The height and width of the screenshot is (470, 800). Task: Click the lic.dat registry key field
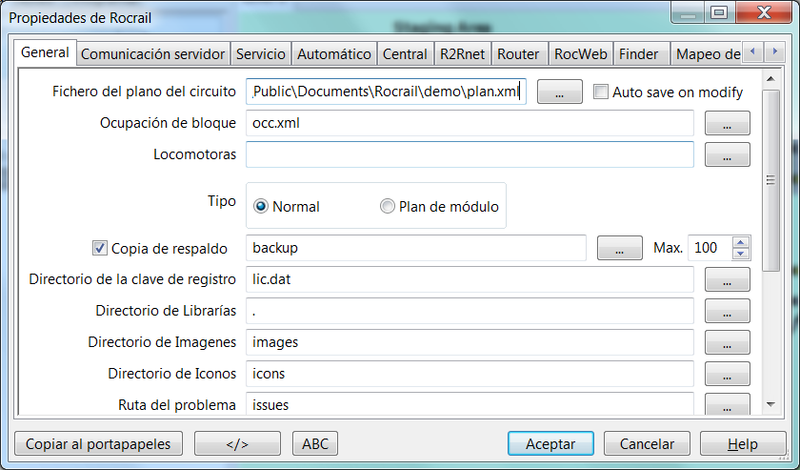point(469,279)
